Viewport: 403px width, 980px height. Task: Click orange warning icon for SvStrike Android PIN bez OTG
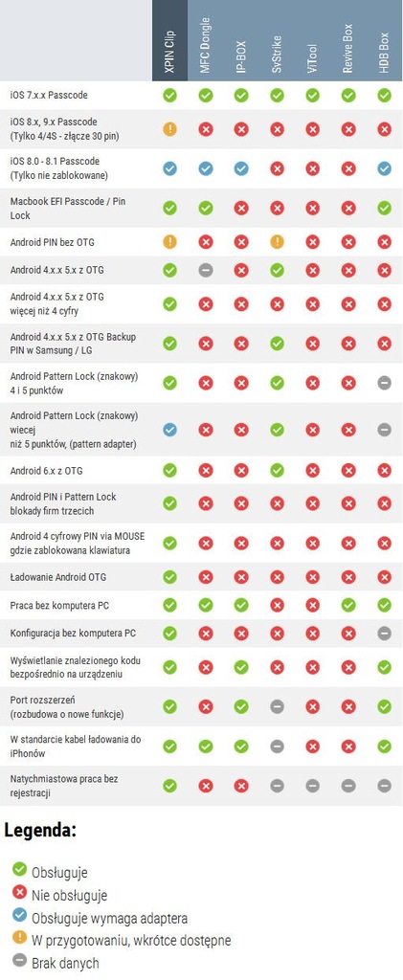pos(277,242)
